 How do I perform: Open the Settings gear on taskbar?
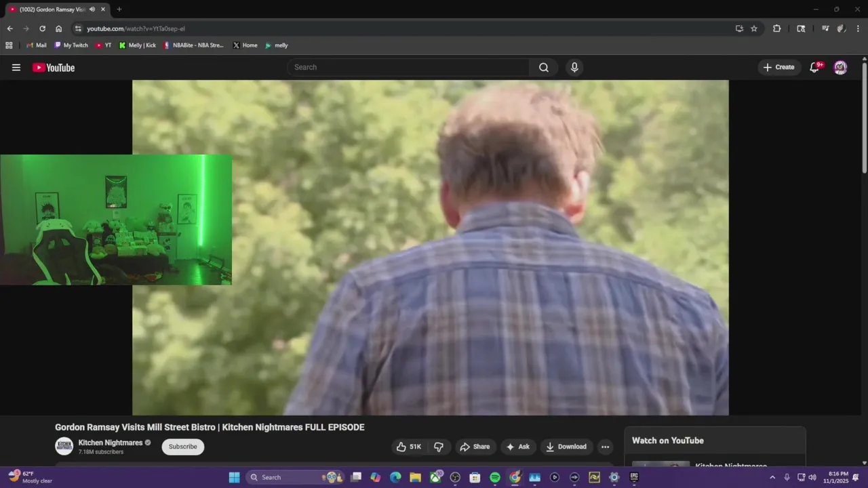[x=614, y=477]
